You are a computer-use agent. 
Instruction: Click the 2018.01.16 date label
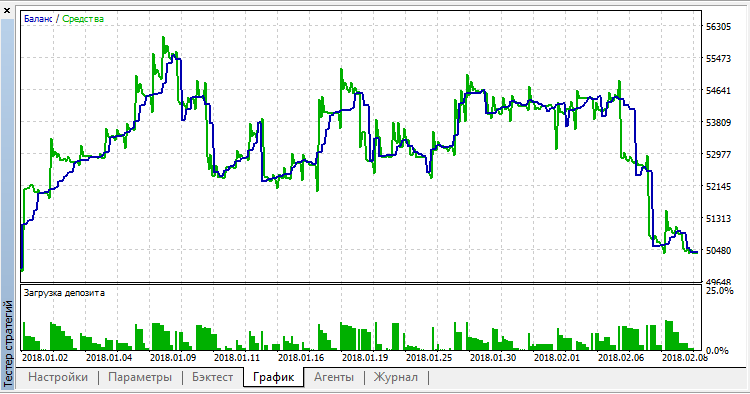[x=301, y=358]
